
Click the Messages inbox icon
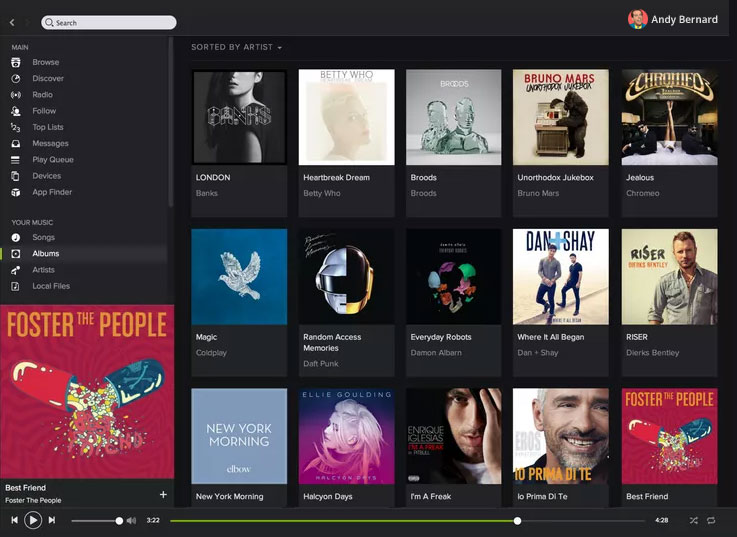tap(16, 143)
